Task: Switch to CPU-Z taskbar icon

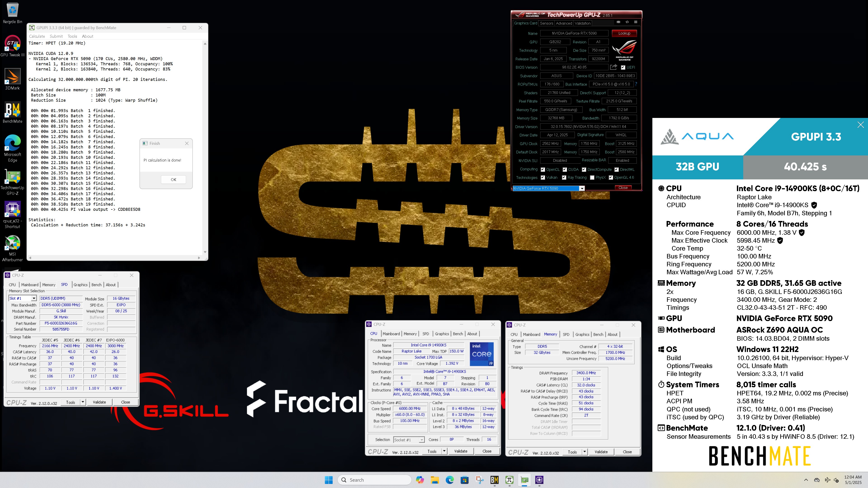Action: point(540,480)
